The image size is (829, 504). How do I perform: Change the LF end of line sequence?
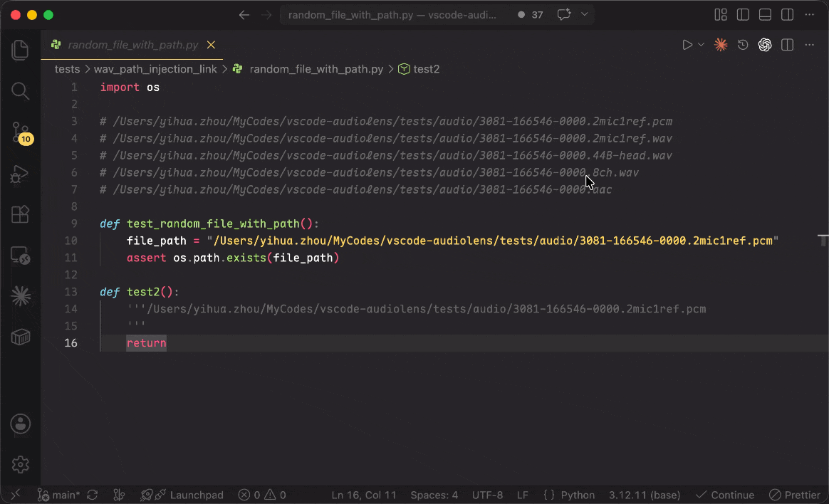[522, 495]
